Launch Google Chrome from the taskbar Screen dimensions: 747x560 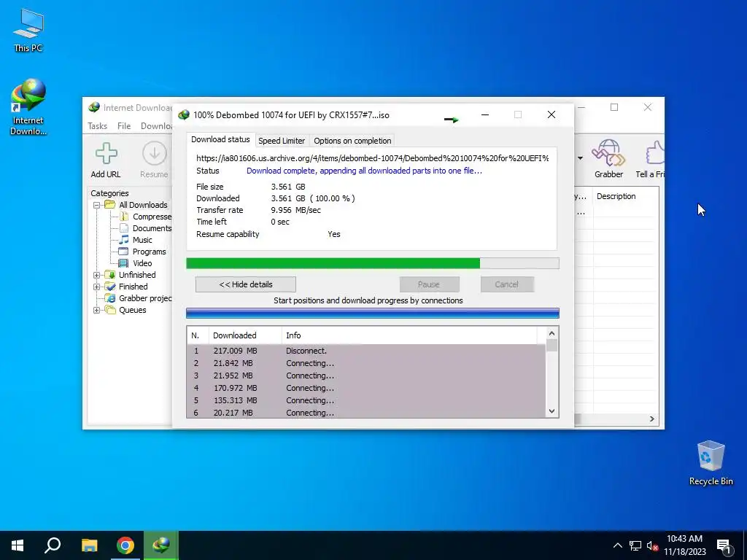(x=125, y=545)
